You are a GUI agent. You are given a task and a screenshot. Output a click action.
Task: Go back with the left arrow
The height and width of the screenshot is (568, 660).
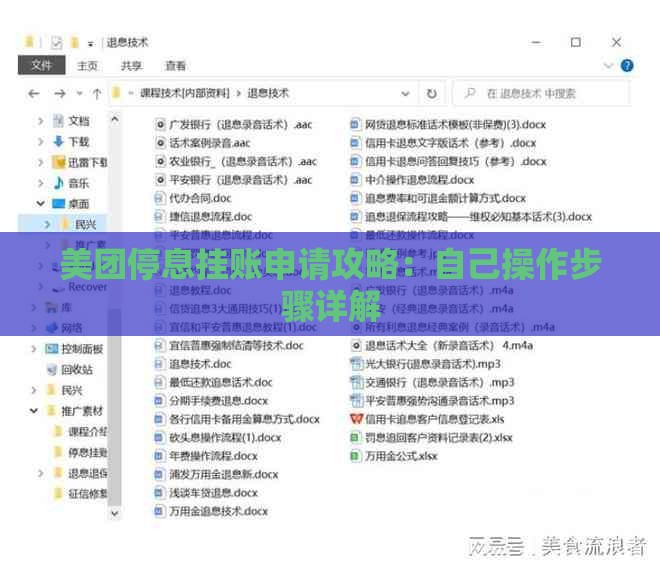pyautogui.click(x=34, y=93)
